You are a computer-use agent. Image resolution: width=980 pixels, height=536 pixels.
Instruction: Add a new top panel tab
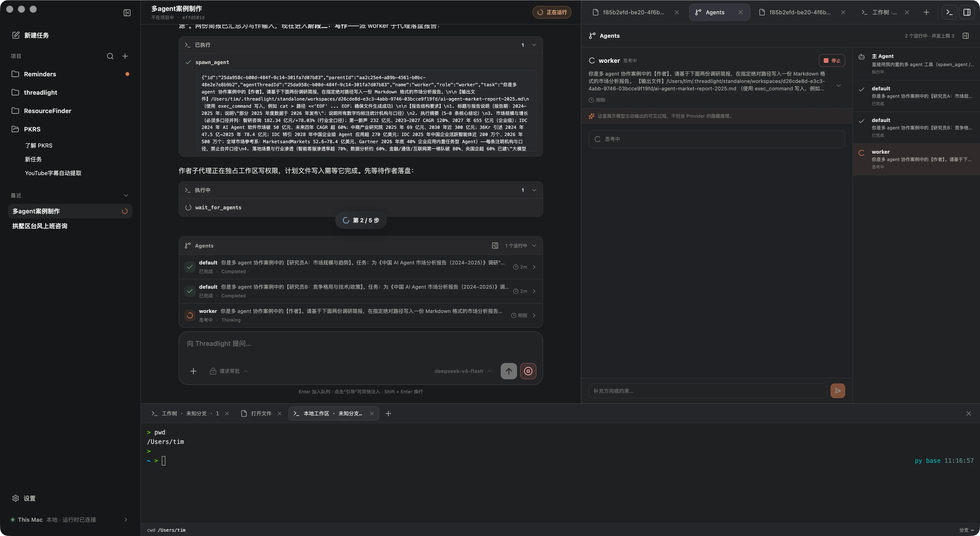pos(926,12)
